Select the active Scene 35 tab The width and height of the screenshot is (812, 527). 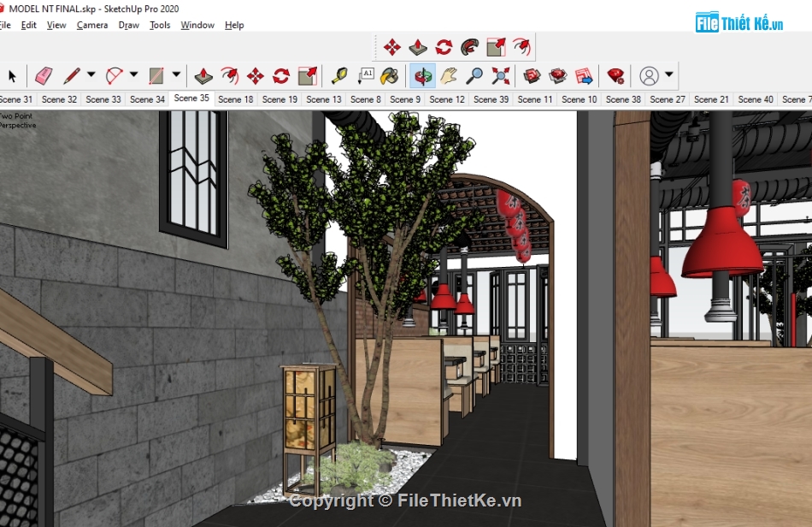[x=191, y=98]
